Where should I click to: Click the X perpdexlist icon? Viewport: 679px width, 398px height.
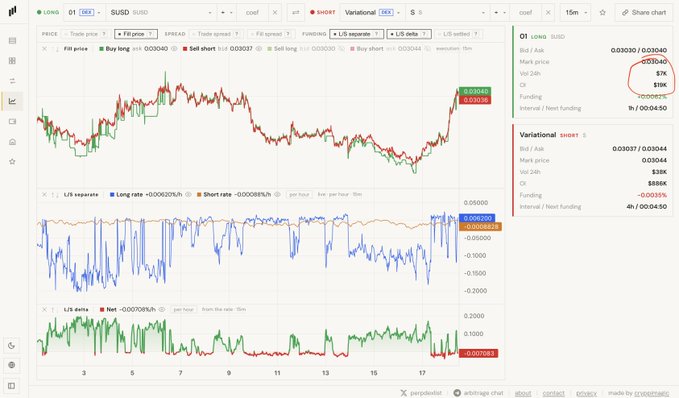(x=404, y=393)
